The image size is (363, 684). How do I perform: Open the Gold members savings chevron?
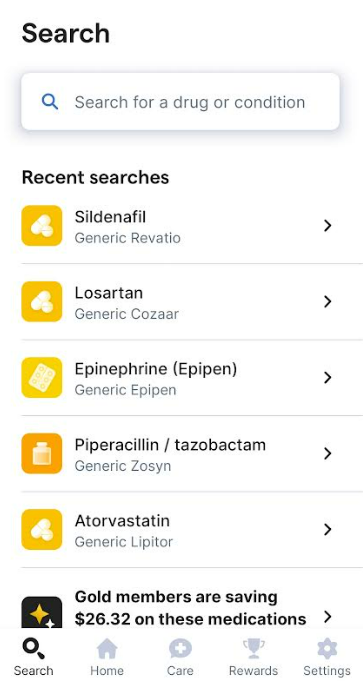pyautogui.click(x=328, y=617)
